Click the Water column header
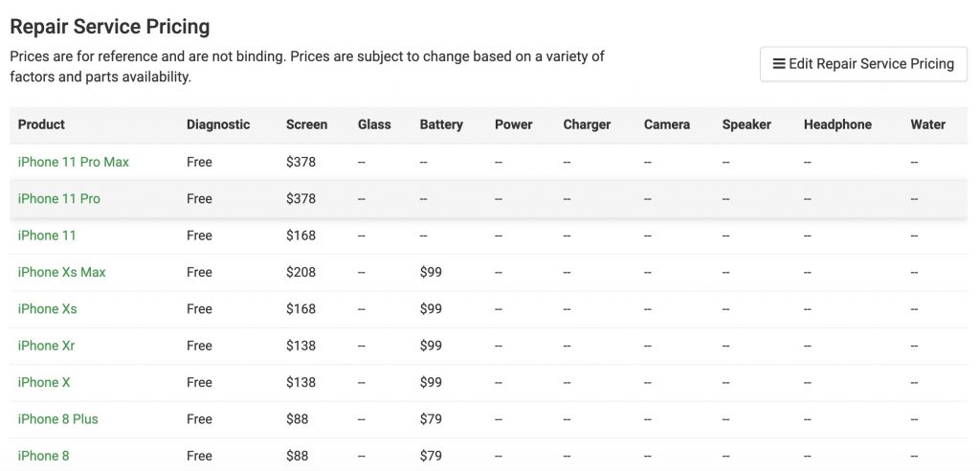Viewport: 980px width, 471px height. point(928,124)
